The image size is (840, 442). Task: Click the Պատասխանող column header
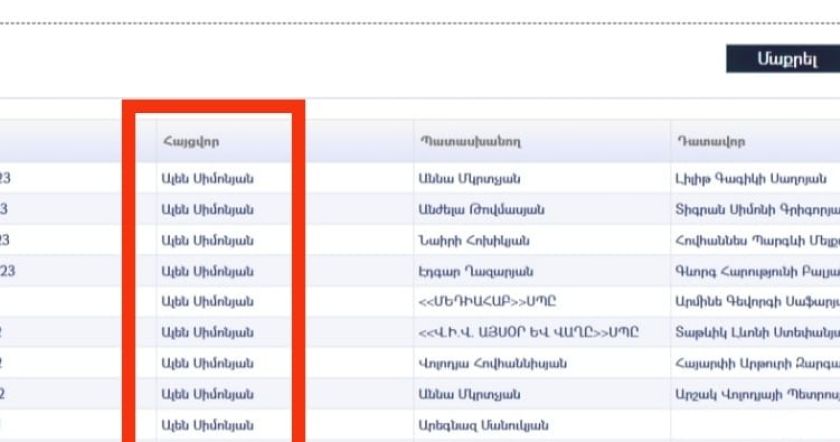(470, 141)
